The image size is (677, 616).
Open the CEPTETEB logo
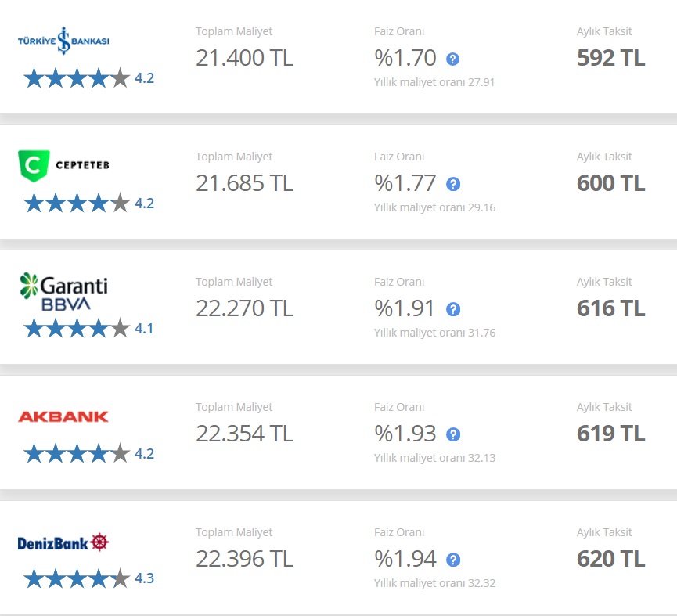(63, 166)
